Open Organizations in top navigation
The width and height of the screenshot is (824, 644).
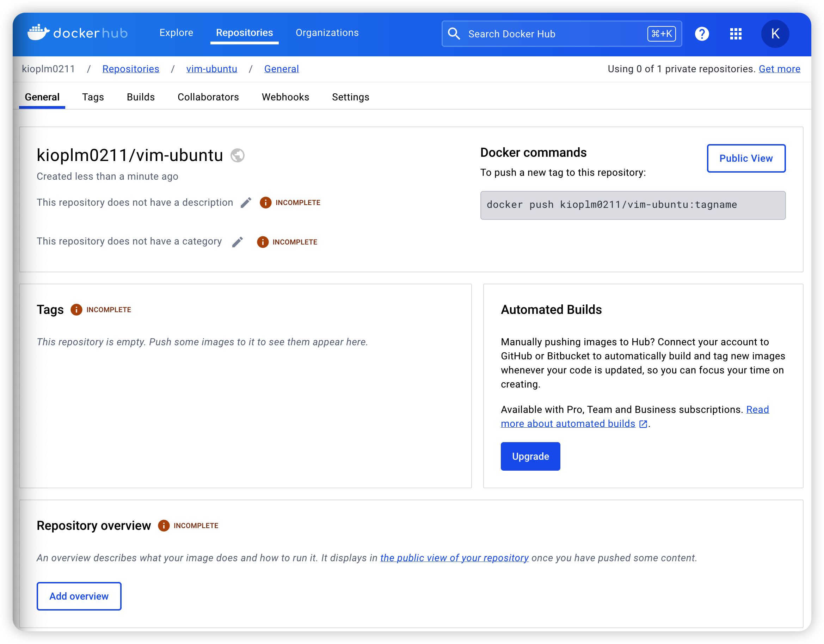[x=327, y=33]
